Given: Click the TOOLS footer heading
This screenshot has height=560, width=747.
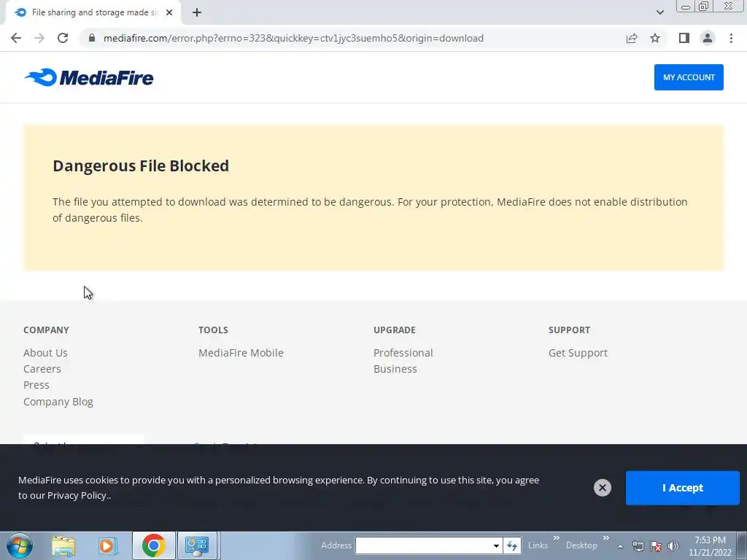Looking at the screenshot, I should [213, 330].
